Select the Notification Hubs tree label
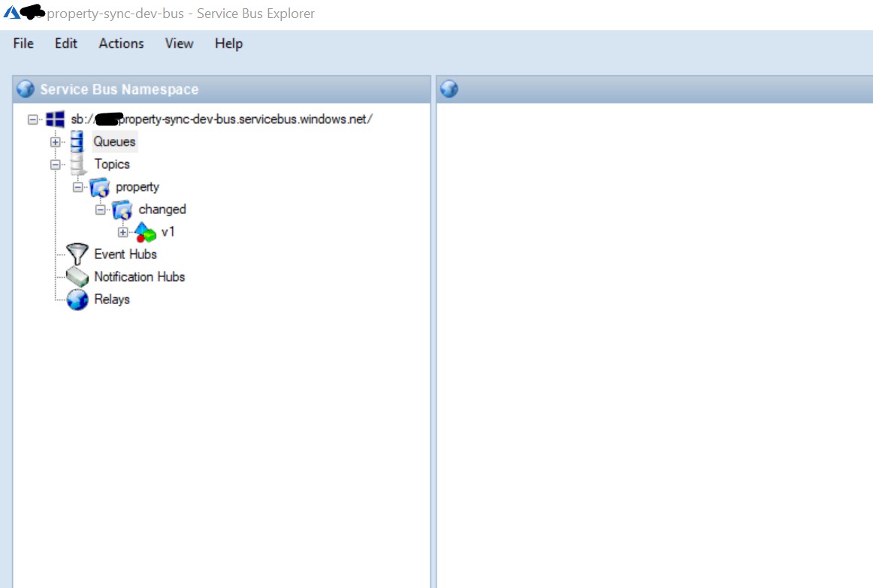Screen dimensions: 873x588 139,277
